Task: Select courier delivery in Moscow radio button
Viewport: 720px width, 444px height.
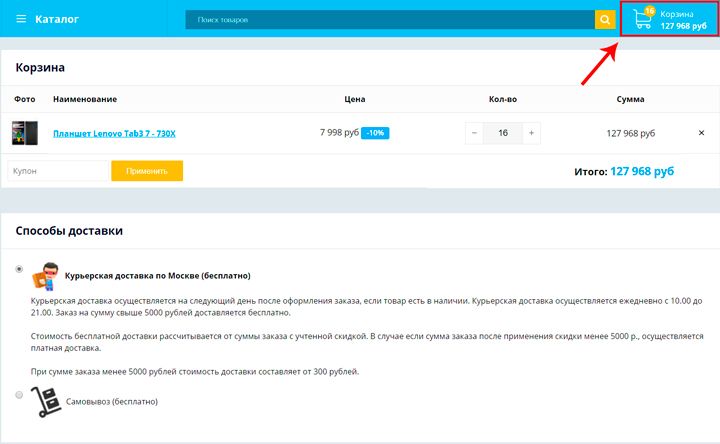Action: 19,269
